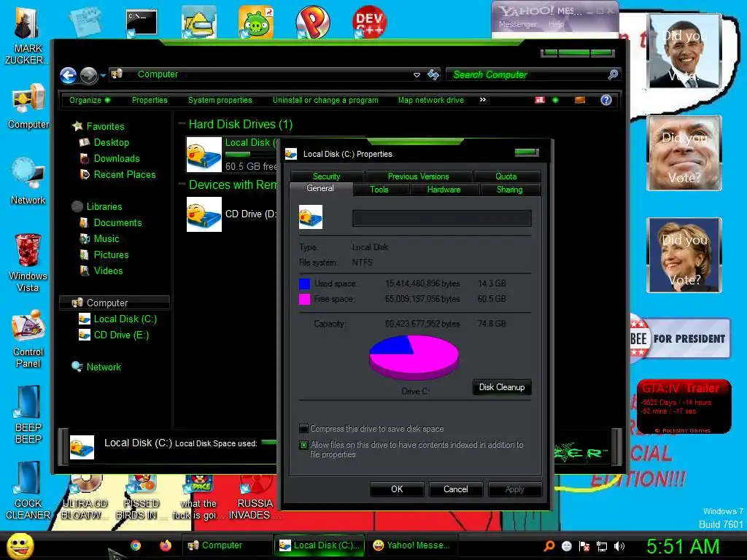747x560 pixels.
Task: Click search magnifier in Search Computer box
Action: (x=613, y=74)
